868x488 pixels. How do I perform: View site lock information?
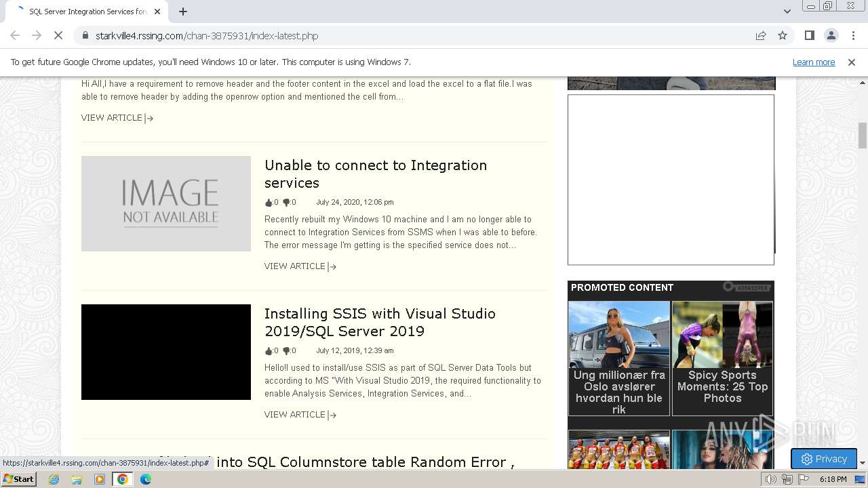point(85,35)
